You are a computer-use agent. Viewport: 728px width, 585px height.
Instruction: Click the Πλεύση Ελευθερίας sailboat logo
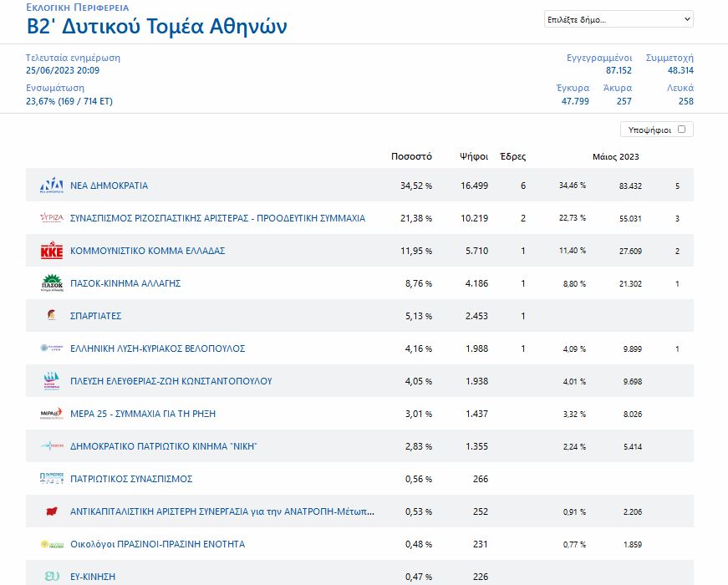point(52,381)
